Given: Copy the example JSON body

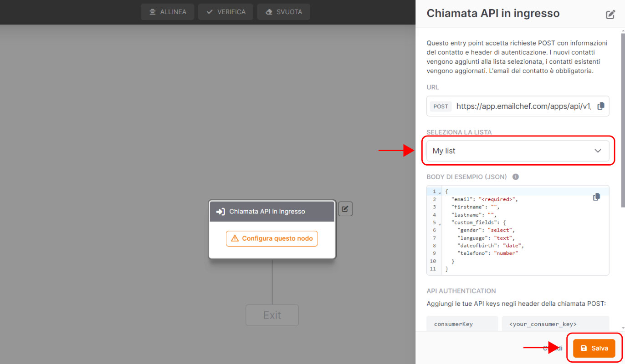Looking at the screenshot, I should click(596, 197).
